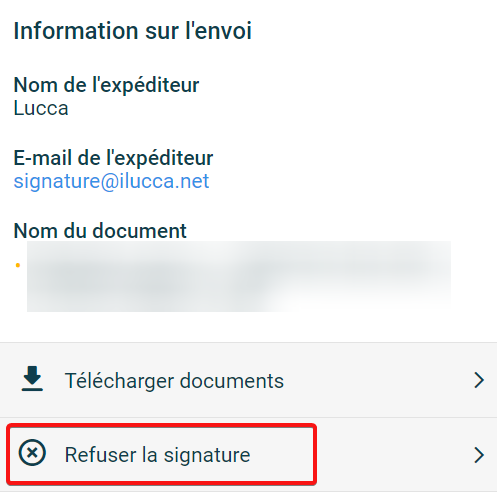Click the red highlighted refuse box
497x495 pixels.
161,454
